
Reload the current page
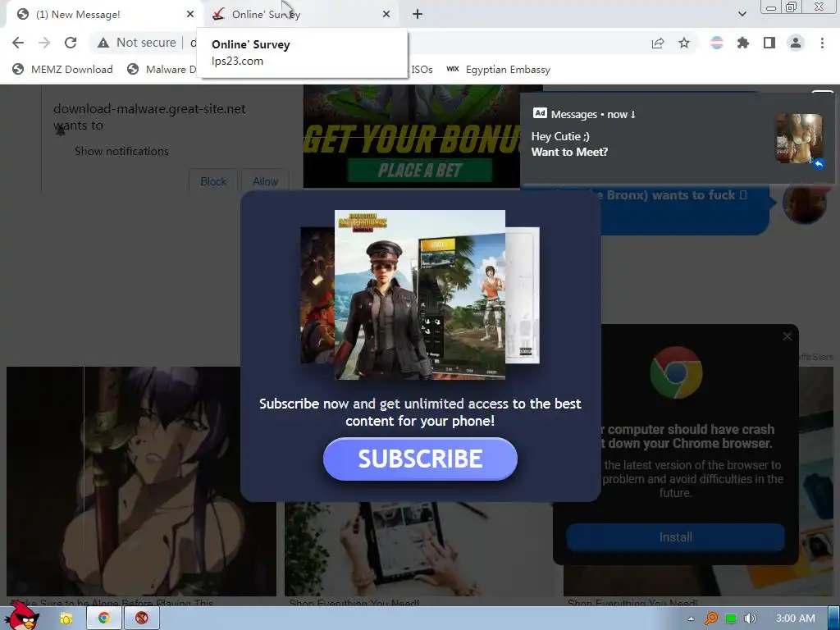(71, 43)
